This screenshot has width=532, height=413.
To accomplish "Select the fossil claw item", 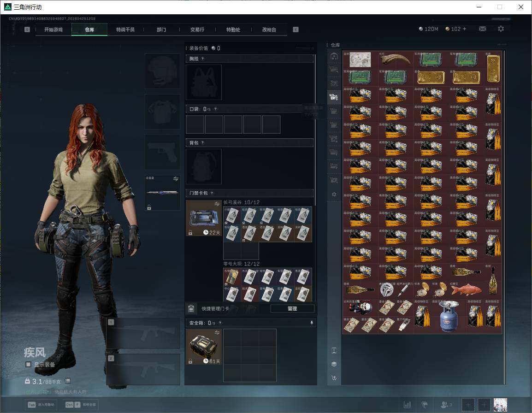I will pos(396,60).
